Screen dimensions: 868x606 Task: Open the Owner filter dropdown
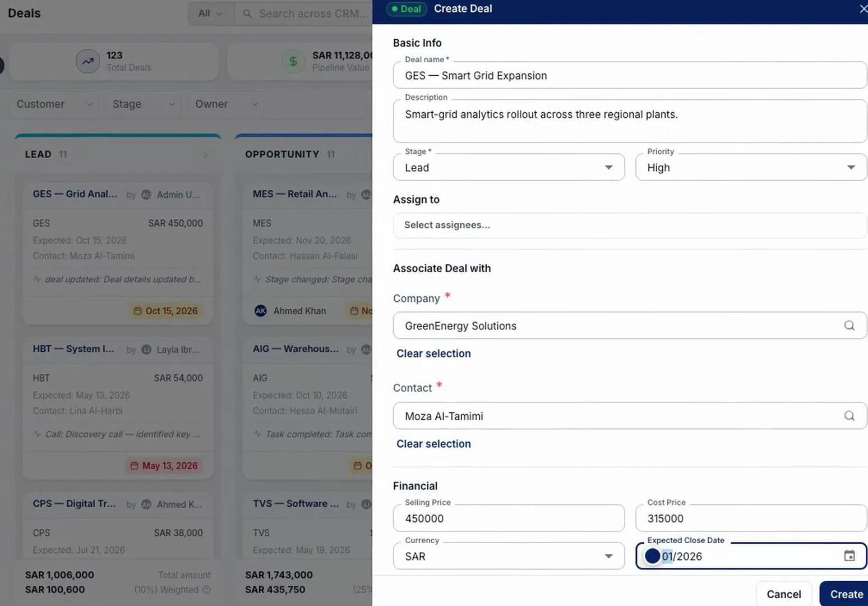click(226, 104)
